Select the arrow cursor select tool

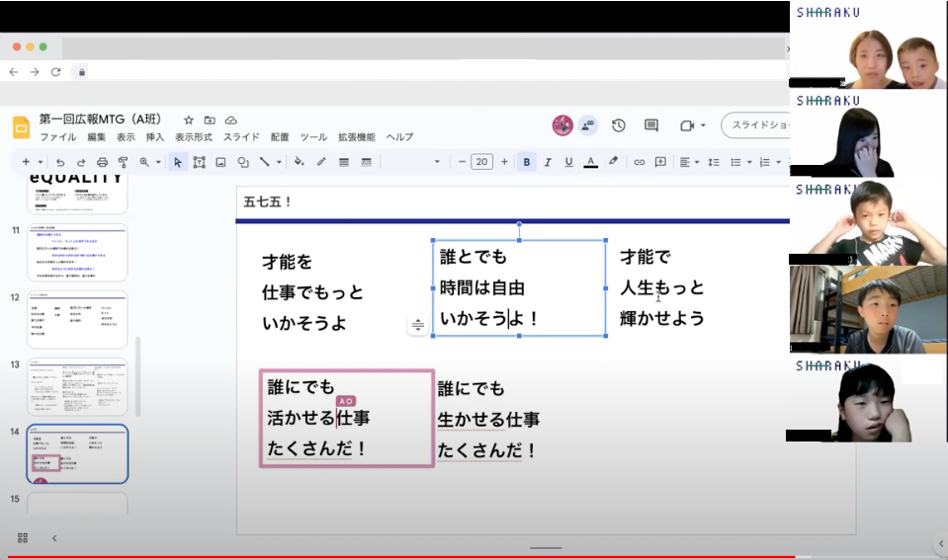click(177, 162)
